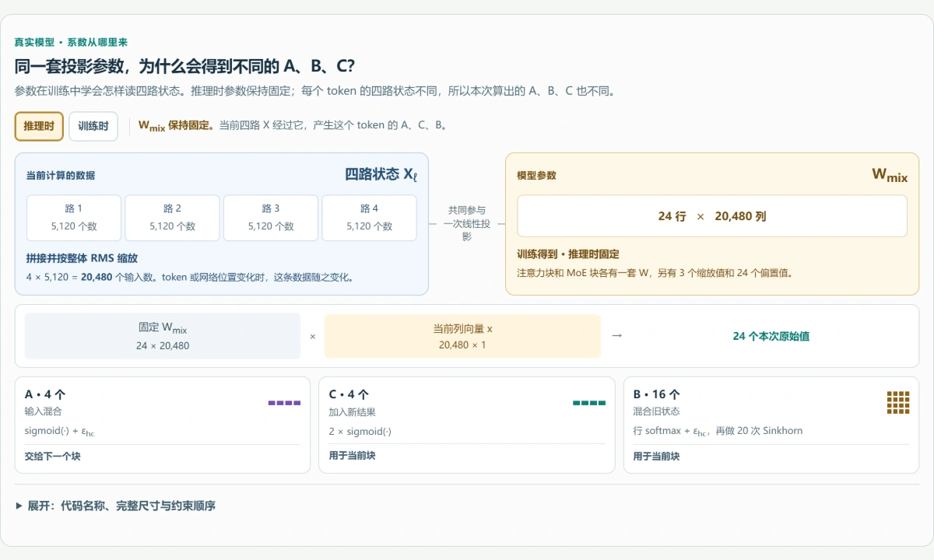Click the A • 4 个 heading

[45, 394]
